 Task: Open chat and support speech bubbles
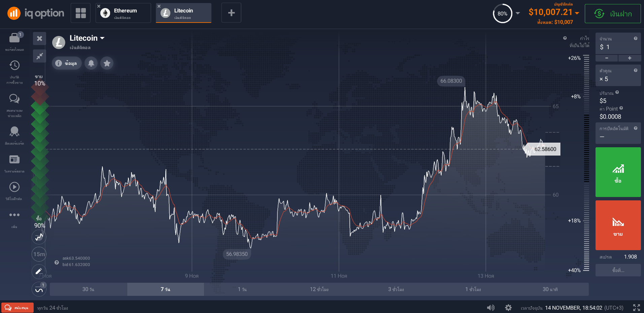[14, 99]
